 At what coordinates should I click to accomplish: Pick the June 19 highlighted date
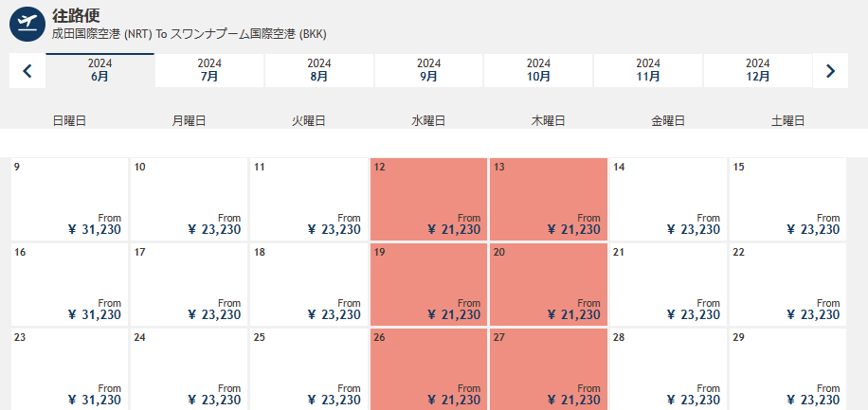click(428, 284)
